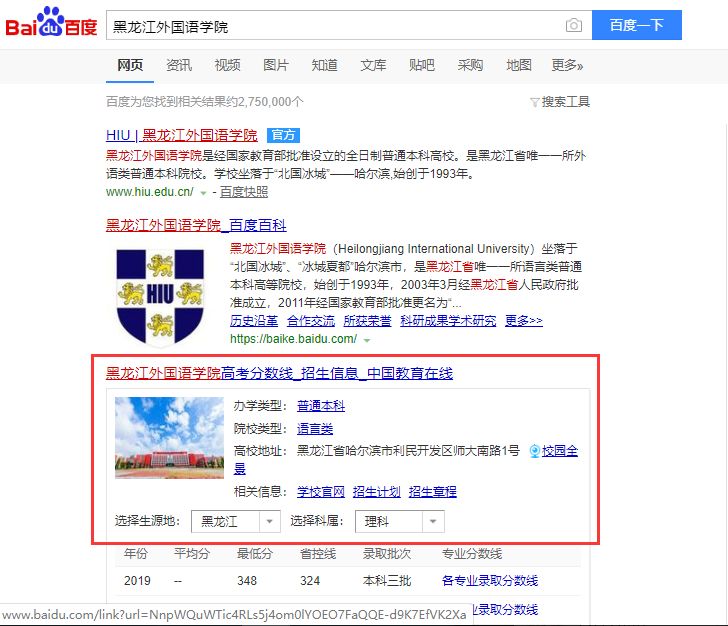Click the 324 省控线 value

point(310,581)
